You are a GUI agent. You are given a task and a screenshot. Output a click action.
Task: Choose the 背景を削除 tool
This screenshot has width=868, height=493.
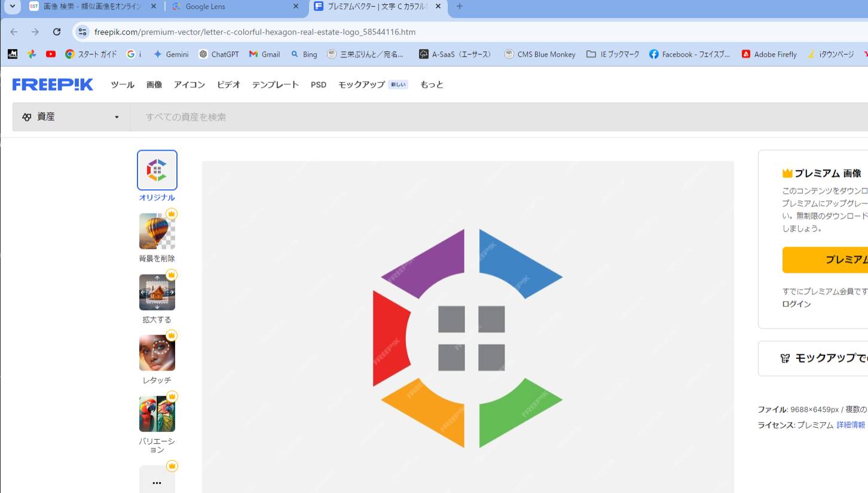(x=157, y=232)
